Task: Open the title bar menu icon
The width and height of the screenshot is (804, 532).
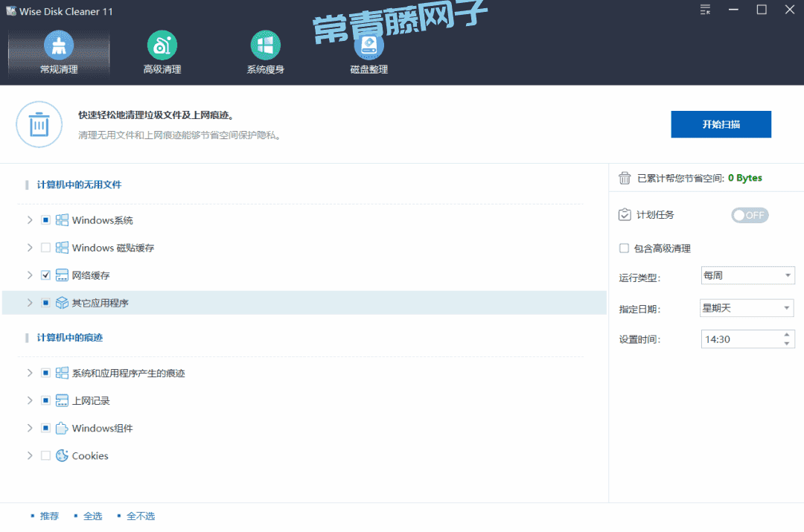Action: (x=706, y=10)
